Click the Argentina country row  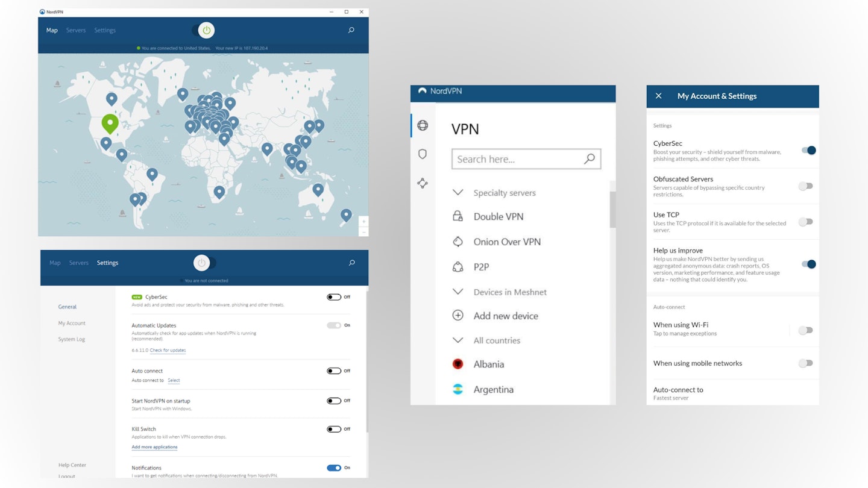522,389
